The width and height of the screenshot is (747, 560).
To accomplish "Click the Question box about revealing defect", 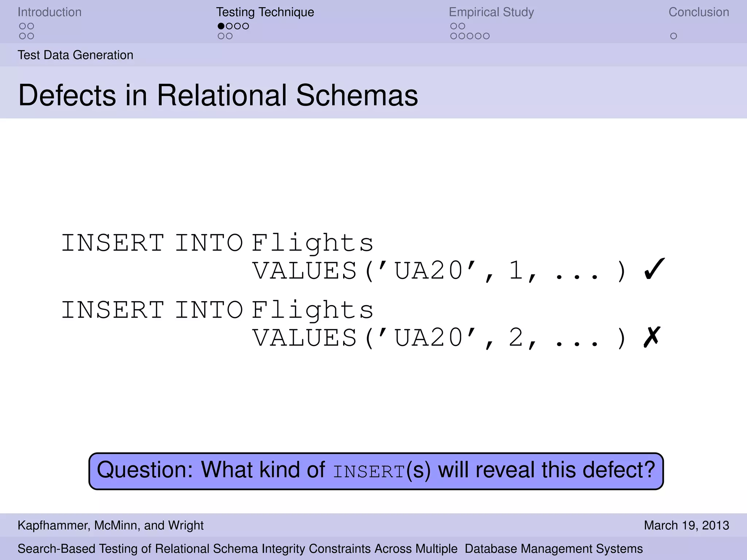I will pyautogui.click(x=376, y=471).
